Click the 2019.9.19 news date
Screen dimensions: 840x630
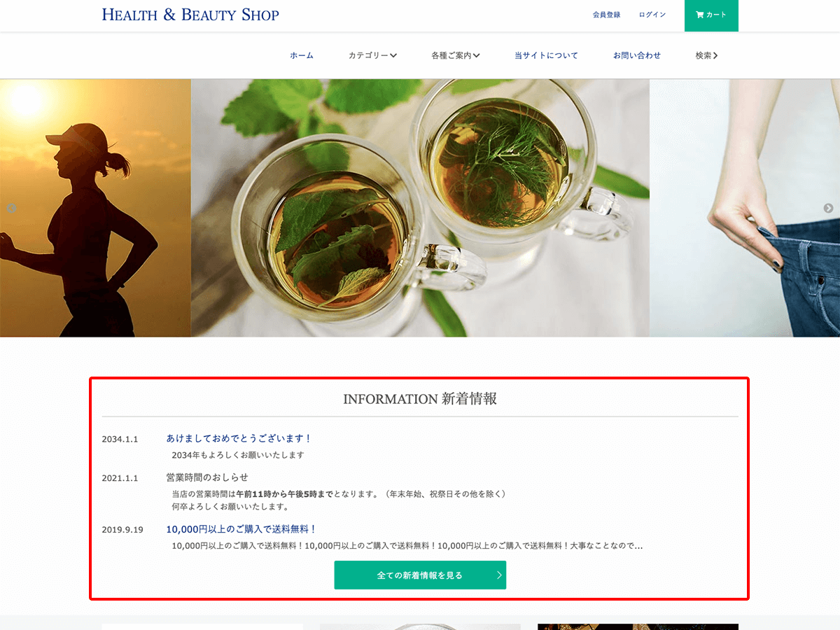tap(122, 530)
